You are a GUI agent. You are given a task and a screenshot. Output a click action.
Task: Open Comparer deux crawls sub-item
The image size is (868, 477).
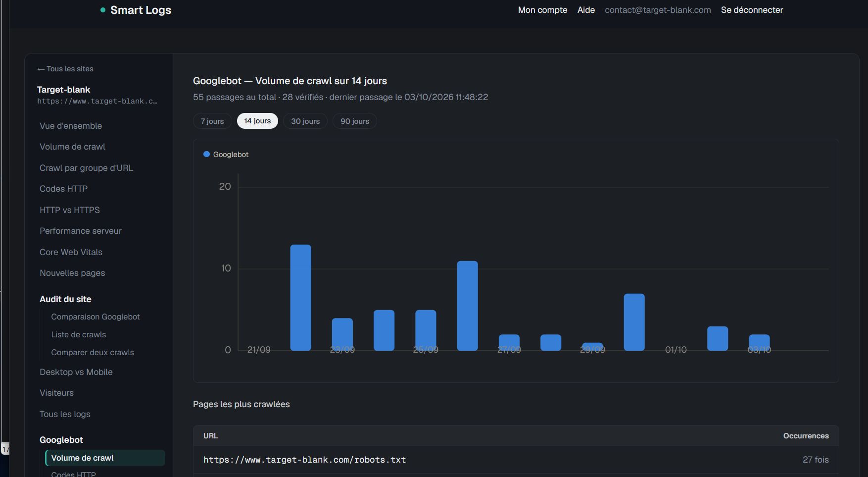click(93, 352)
